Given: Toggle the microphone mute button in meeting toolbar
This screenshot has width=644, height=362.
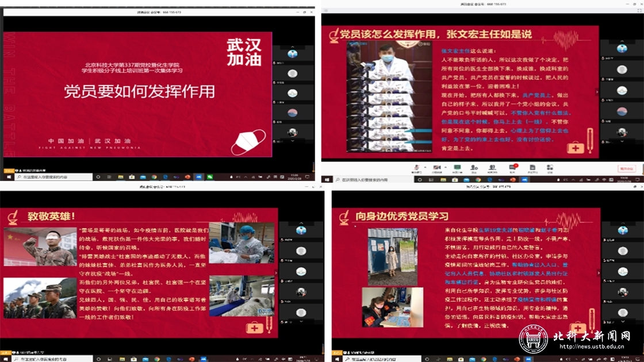Looking at the screenshot, I should tap(416, 168).
